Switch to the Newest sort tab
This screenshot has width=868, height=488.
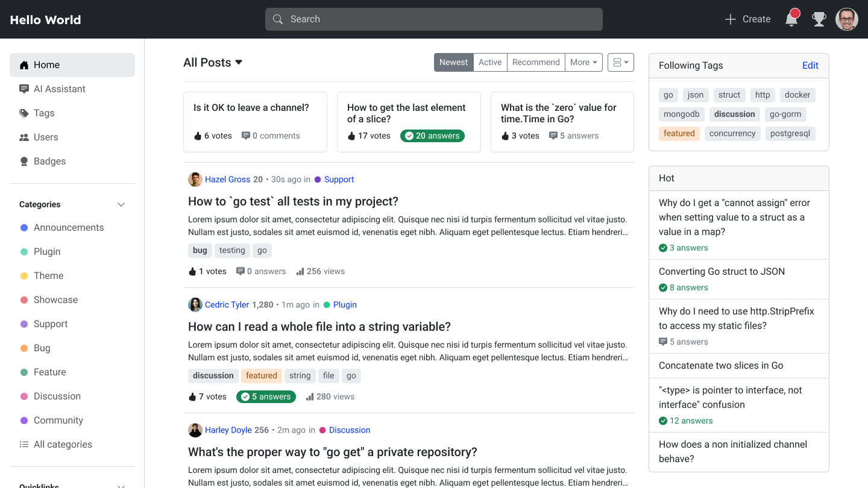[453, 62]
